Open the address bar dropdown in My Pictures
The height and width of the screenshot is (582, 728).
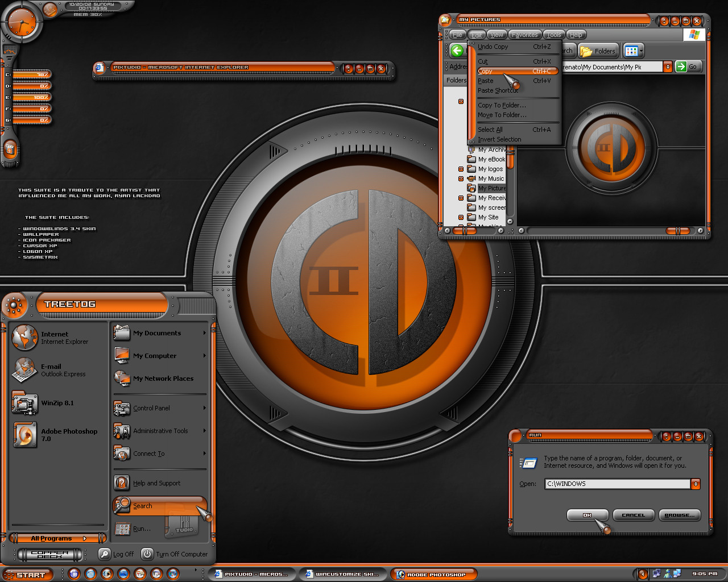click(x=668, y=67)
